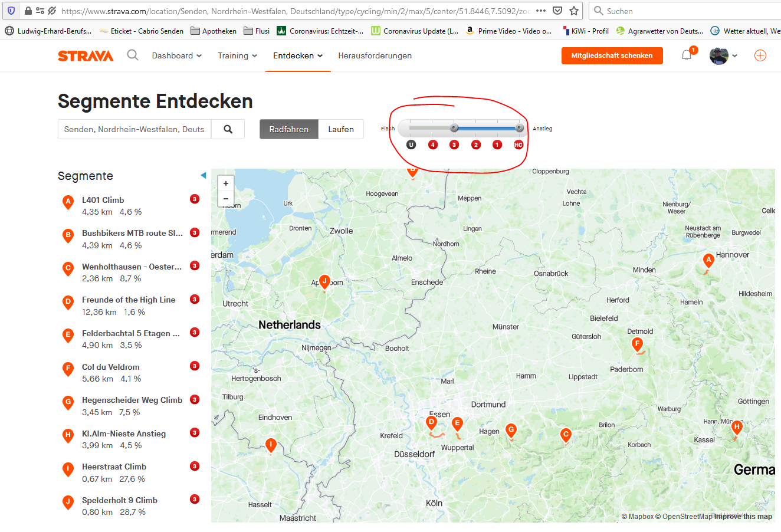This screenshot has height=532, width=781.
Task: Click the map zoom in button
Action: tap(226, 183)
